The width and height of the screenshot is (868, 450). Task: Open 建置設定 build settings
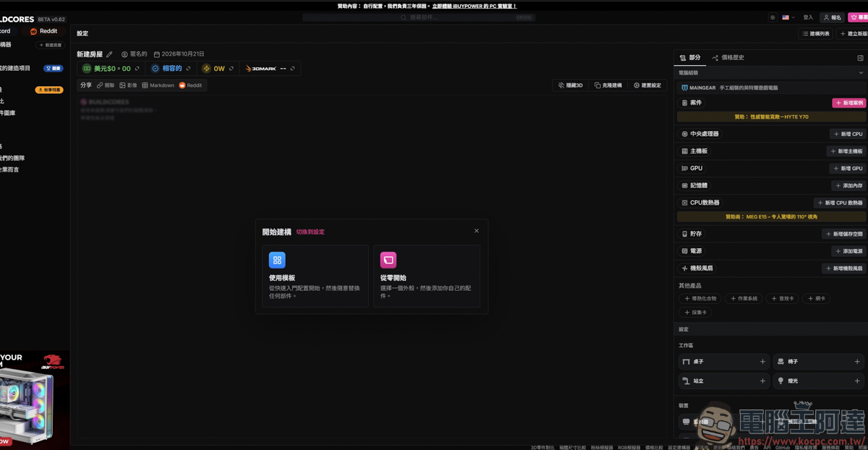click(647, 85)
